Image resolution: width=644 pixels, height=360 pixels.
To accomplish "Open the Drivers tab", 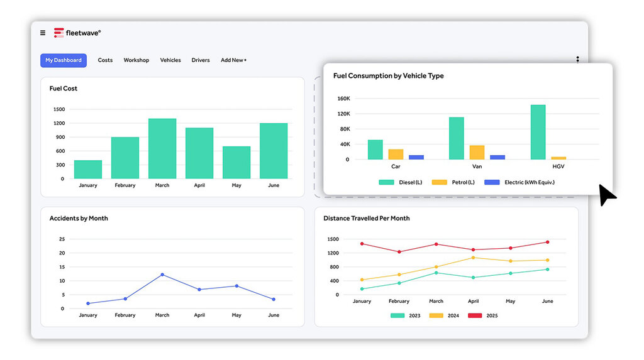I will (201, 60).
